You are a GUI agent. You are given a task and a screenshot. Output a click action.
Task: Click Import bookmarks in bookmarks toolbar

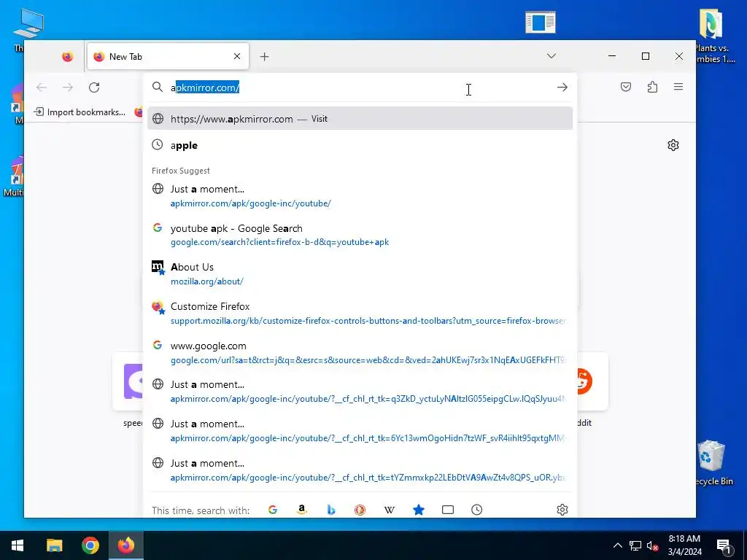[80, 112]
